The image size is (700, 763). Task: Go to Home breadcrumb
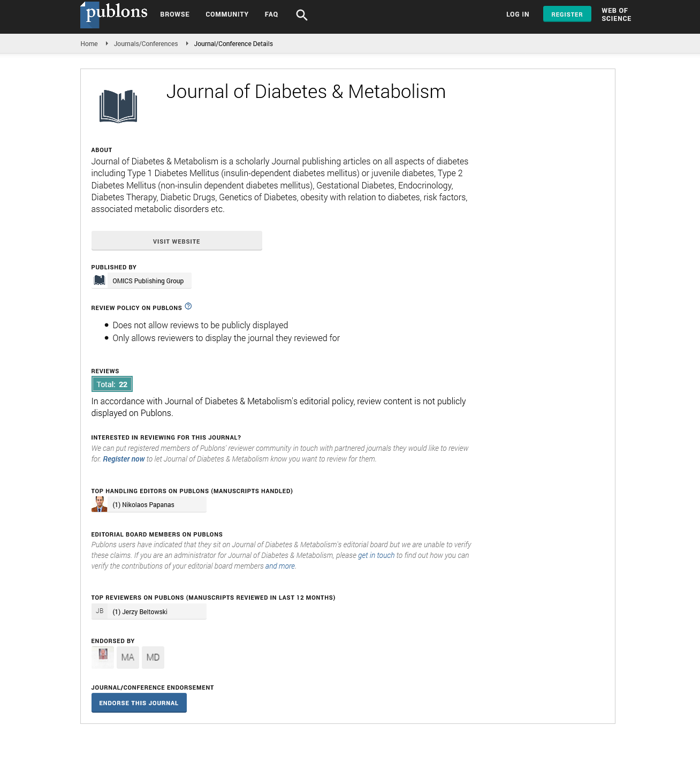pos(89,44)
